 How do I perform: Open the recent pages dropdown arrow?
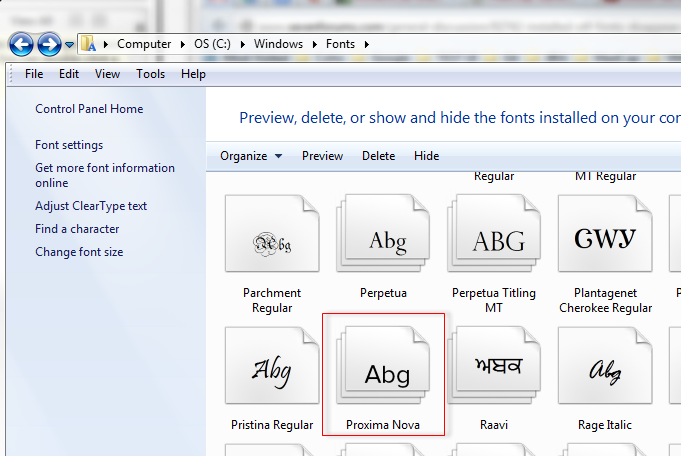click(69, 44)
